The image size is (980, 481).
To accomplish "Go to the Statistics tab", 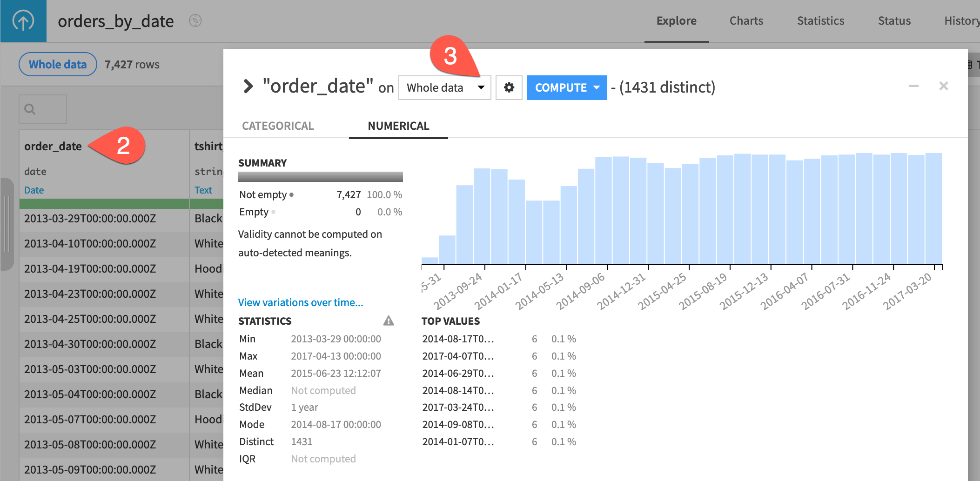I will point(820,20).
